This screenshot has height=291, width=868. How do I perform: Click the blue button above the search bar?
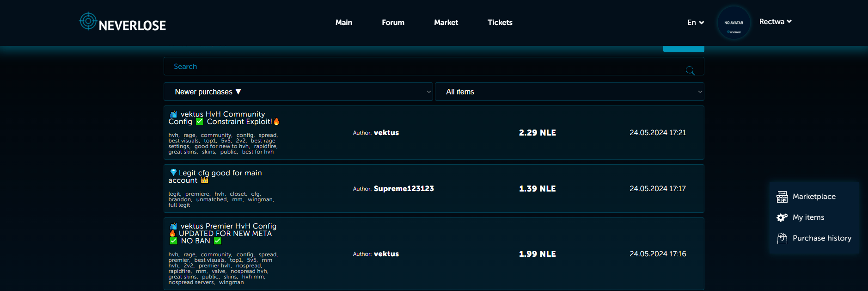click(684, 49)
